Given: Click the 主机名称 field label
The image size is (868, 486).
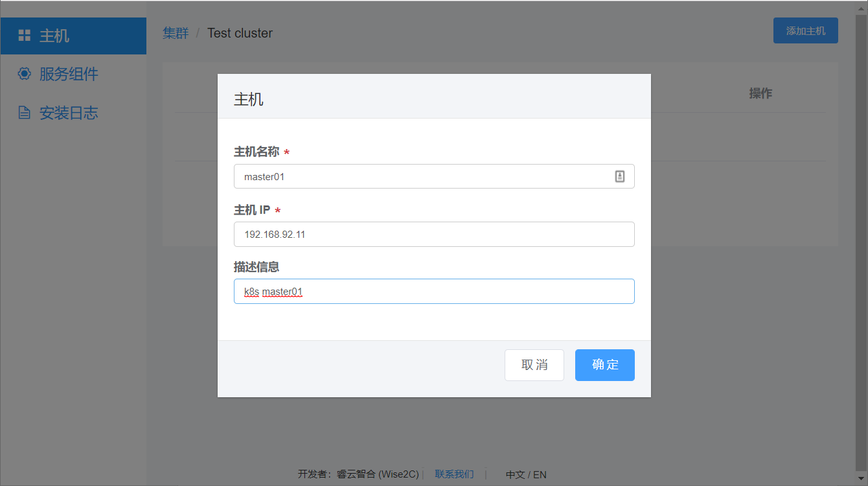Looking at the screenshot, I should click(257, 152).
